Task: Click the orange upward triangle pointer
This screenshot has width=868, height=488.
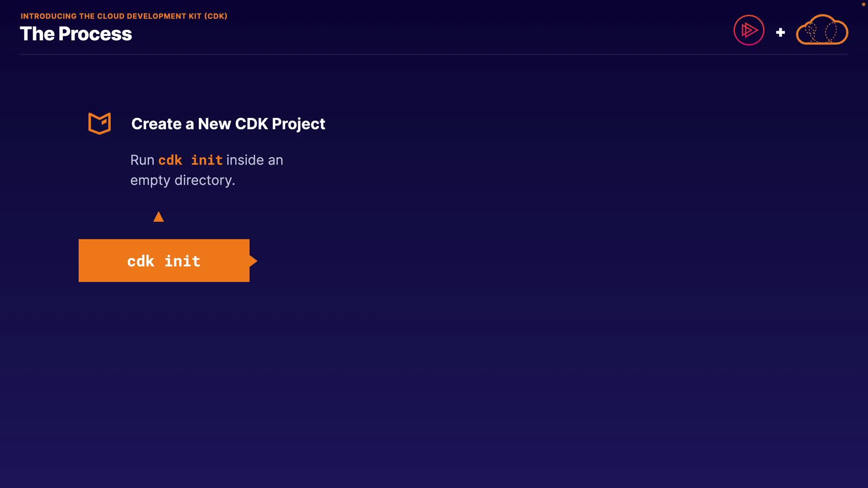Action: [x=158, y=217]
